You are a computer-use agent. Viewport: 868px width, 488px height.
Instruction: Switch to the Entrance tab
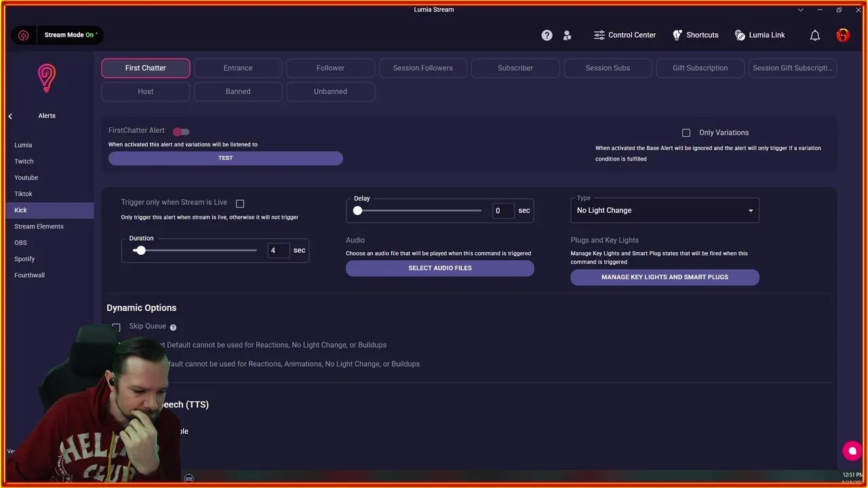[x=238, y=68]
